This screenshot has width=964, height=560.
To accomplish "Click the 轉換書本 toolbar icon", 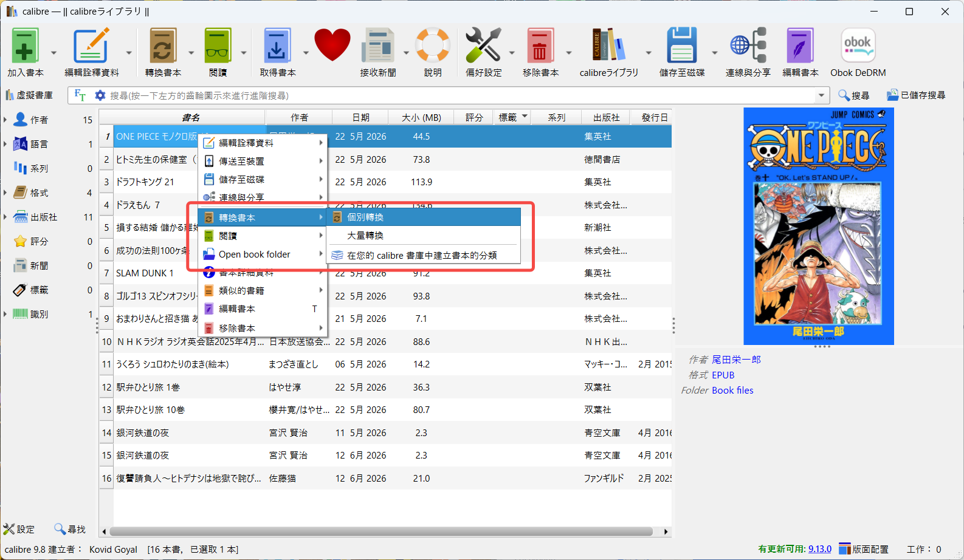I will click(x=162, y=46).
